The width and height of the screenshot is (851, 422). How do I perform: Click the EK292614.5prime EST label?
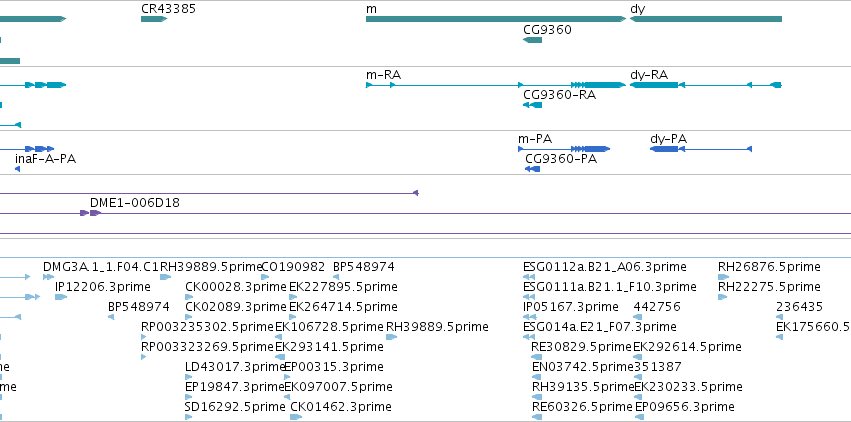point(687,346)
